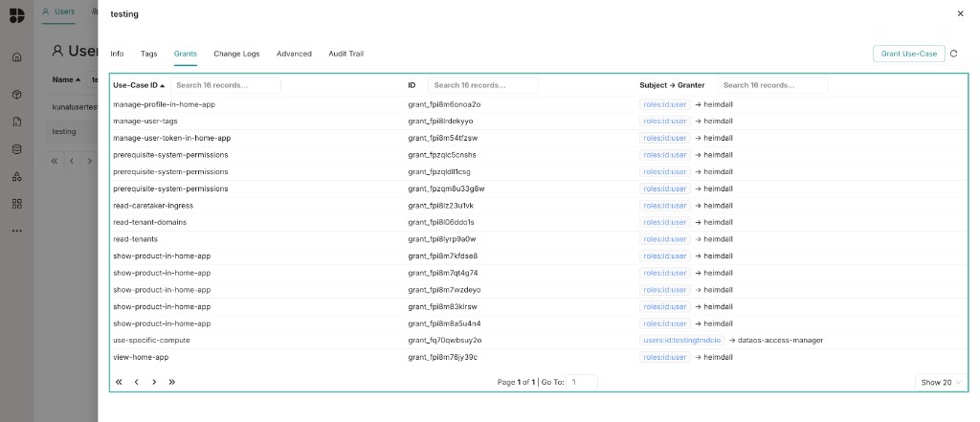Sort by Use-Case ID column header
Screen dimensions: 980x422
click(139, 85)
